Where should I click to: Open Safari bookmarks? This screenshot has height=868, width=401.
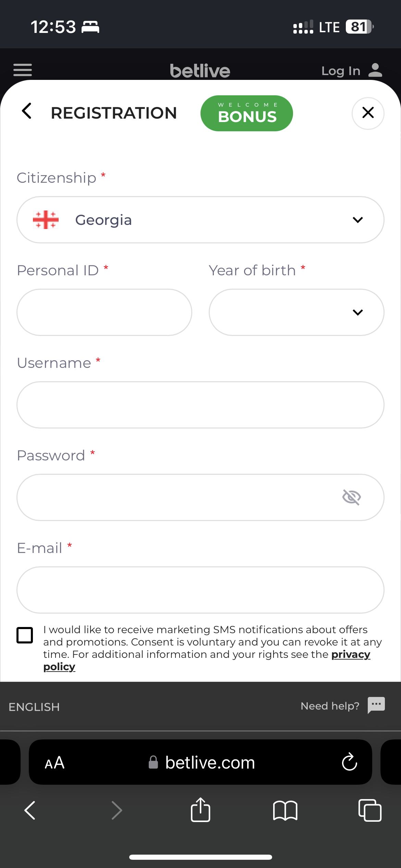pos(285,810)
